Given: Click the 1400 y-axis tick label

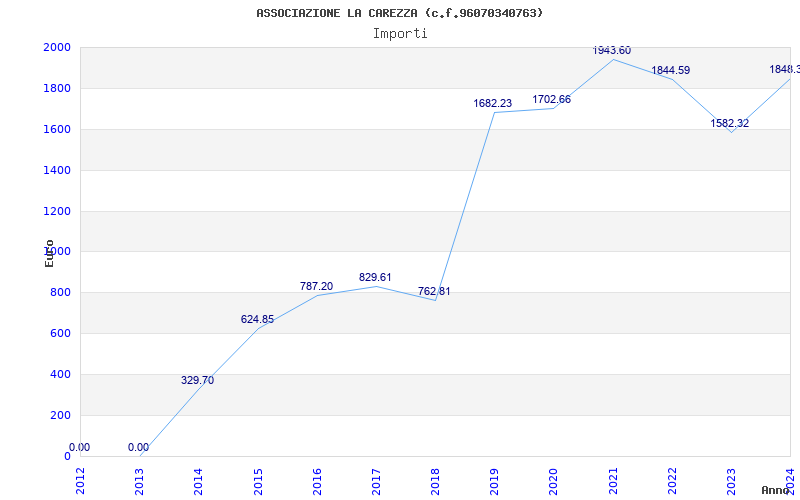Looking at the screenshot, I should 57,170.
